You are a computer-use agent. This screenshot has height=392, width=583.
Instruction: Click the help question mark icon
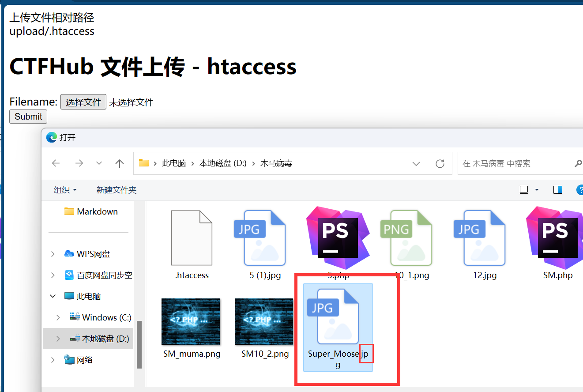pos(580,190)
